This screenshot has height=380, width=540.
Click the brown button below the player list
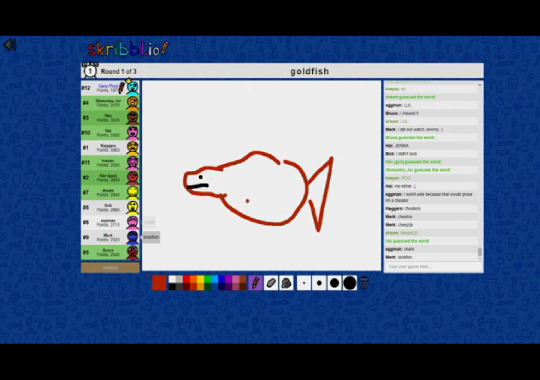coord(110,268)
